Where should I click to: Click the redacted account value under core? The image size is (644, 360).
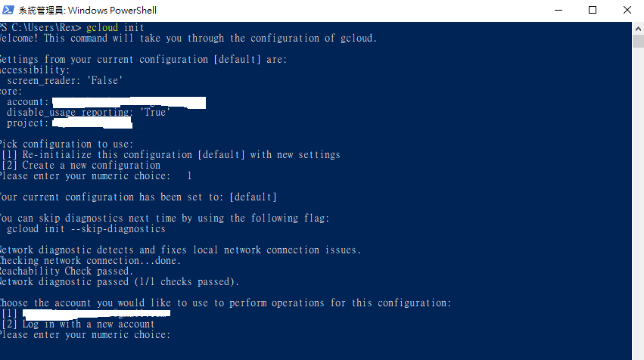pyautogui.click(x=129, y=102)
